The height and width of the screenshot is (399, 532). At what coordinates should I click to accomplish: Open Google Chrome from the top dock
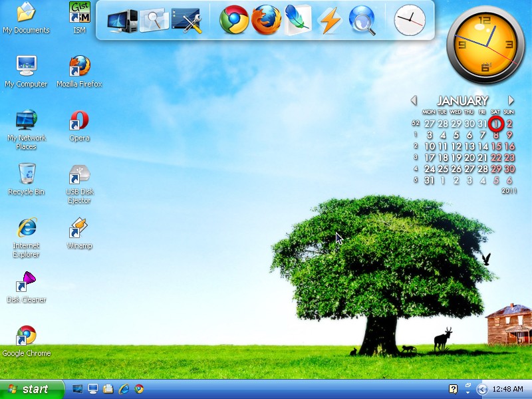tap(234, 20)
